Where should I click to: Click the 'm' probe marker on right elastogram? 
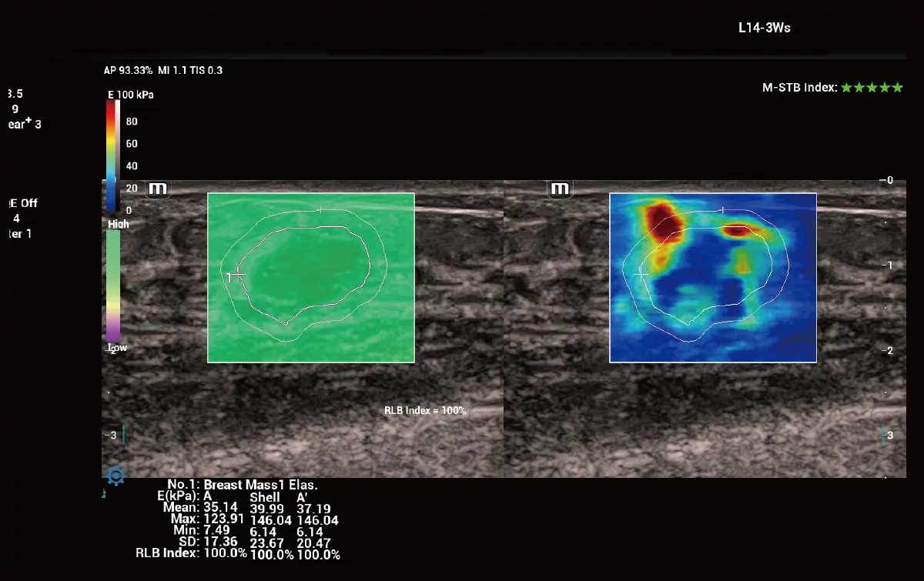[560, 189]
